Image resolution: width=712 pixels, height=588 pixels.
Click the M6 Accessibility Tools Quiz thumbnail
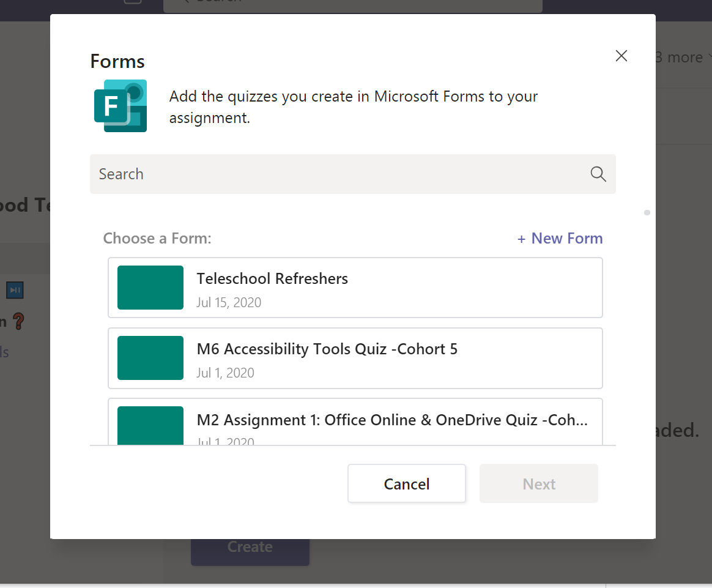(x=150, y=358)
